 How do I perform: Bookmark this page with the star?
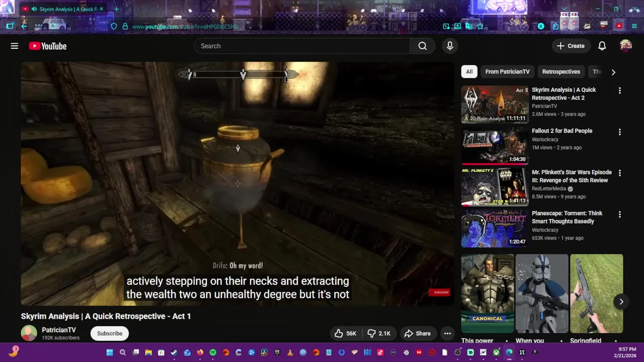480,26
